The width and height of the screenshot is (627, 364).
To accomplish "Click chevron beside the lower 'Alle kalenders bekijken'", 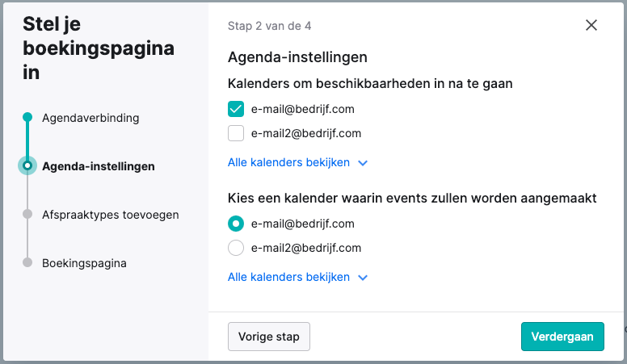I will click(363, 278).
